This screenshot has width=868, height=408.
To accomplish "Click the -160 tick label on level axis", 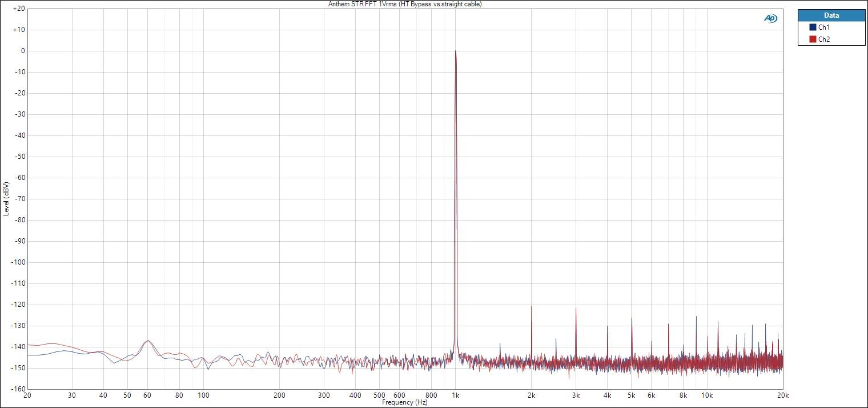I will 17,389.
